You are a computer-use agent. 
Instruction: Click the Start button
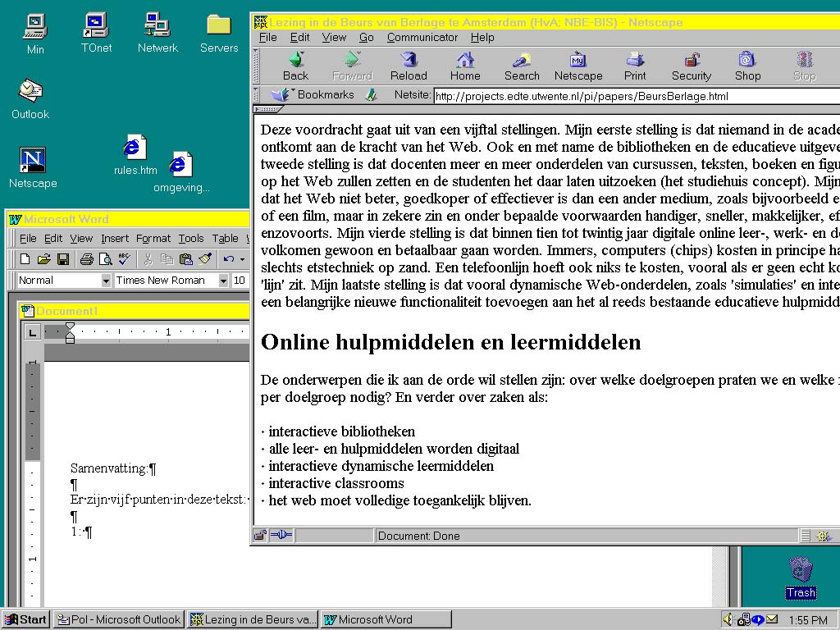[x=25, y=620]
